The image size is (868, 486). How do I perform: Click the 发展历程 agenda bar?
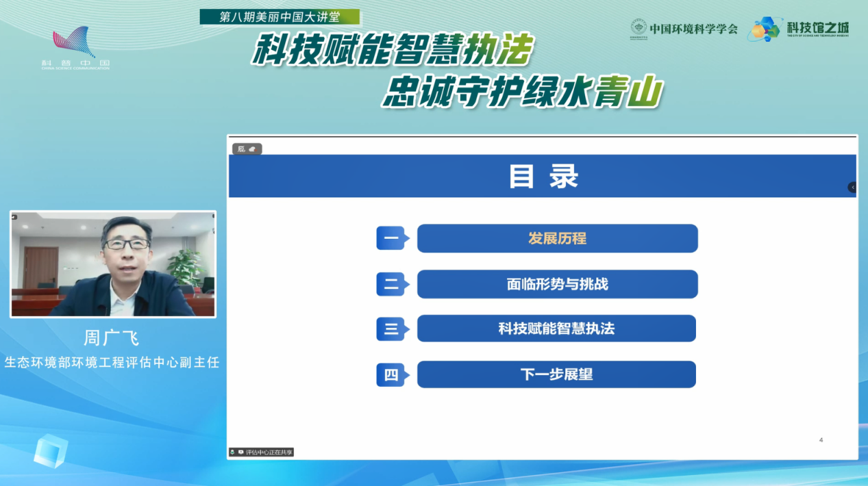557,238
